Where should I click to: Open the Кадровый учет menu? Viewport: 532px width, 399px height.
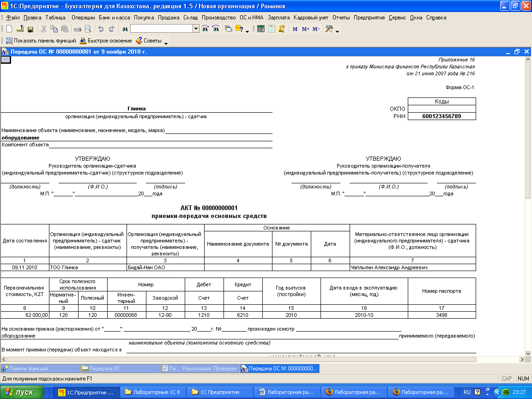tap(311, 18)
